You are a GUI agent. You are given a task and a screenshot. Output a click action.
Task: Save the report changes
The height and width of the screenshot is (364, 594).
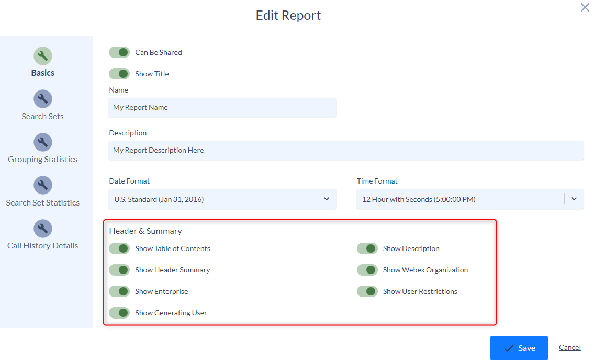[x=519, y=348]
